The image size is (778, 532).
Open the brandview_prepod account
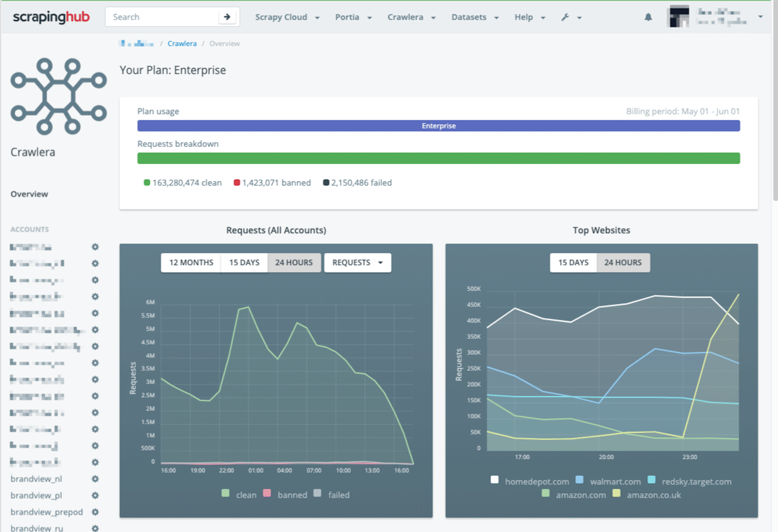pos(46,512)
